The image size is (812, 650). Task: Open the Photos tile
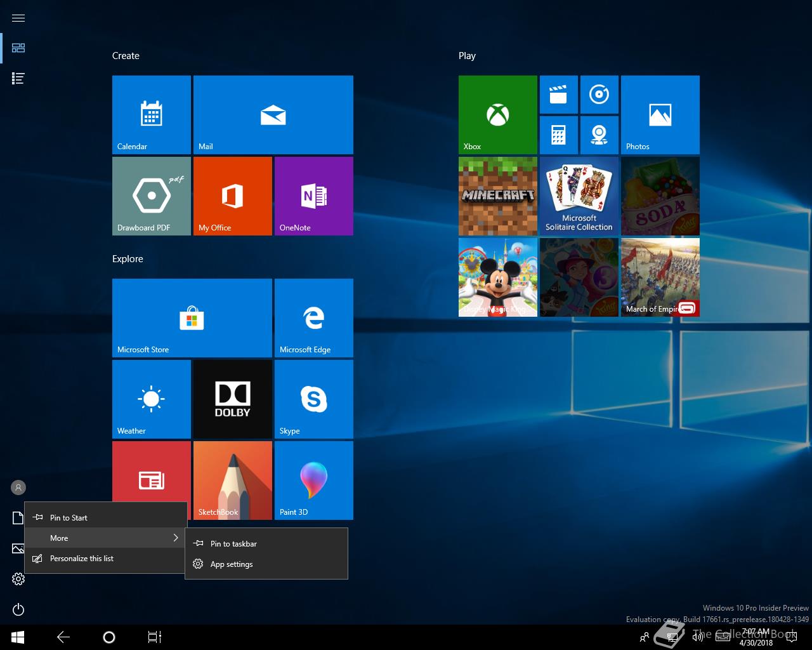pos(660,115)
